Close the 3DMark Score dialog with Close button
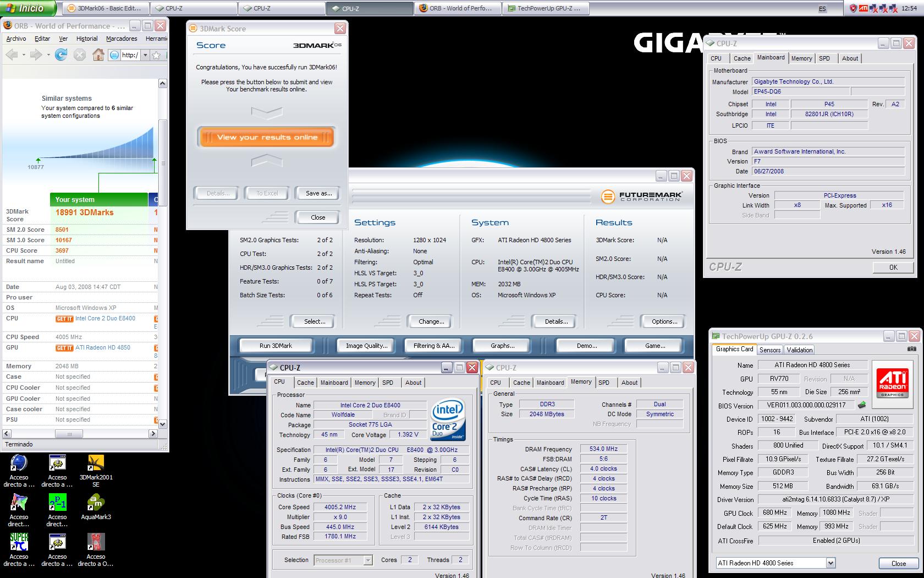 point(318,217)
